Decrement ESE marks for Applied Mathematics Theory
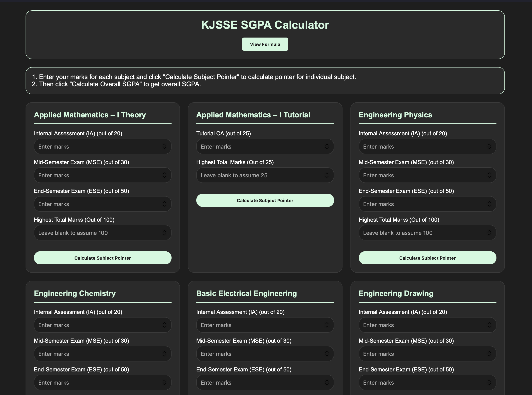The image size is (532, 395). pos(165,205)
